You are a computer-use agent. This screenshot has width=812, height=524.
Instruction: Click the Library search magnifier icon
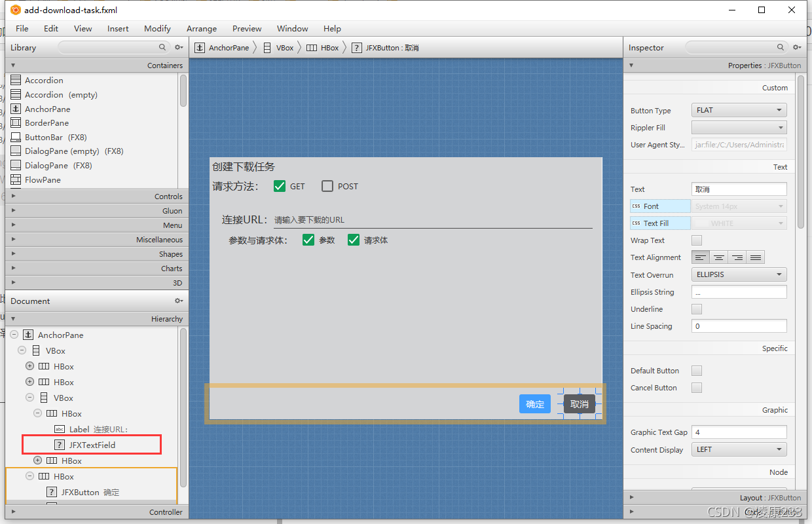pos(162,47)
